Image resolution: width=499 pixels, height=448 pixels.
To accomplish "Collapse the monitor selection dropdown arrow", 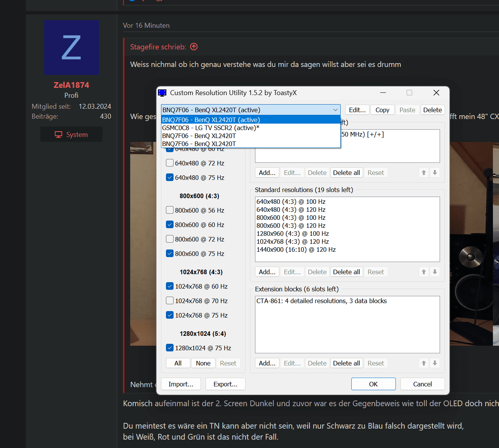I will click(335, 110).
